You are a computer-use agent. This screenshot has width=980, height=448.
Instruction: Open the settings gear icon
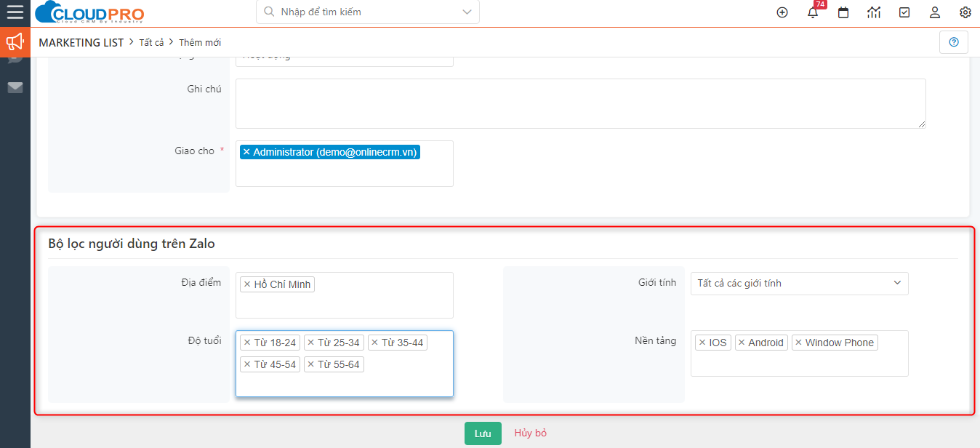[965, 12]
